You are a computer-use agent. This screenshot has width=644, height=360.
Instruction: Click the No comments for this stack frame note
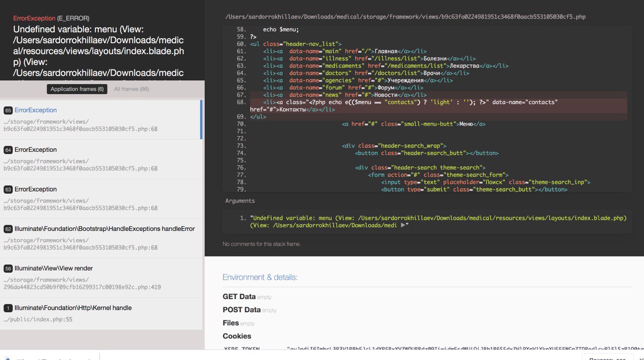point(262,244)
